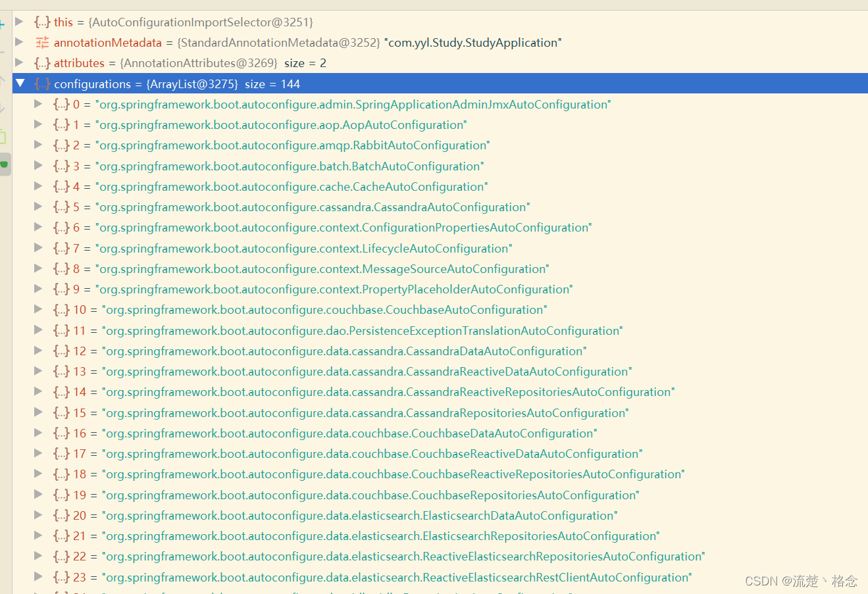The image size is (868, 594).
Task: Select the text {AnnotationAttributes@3269}
Action: pos(199,63)
